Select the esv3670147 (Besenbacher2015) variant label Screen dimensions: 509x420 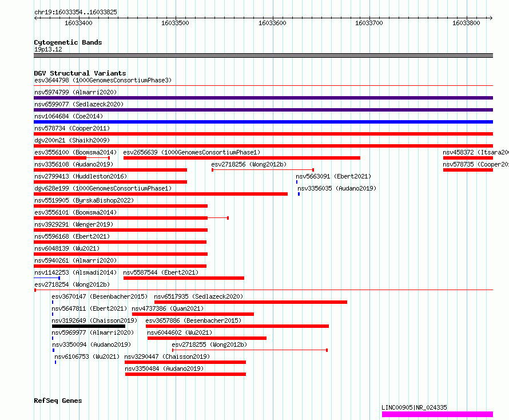pos(100,296)
